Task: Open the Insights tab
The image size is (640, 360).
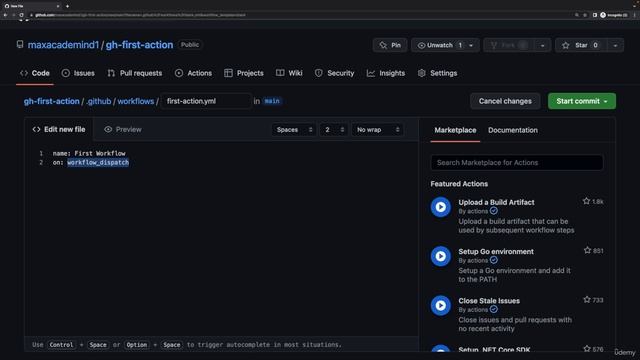Action: (x=386, y=73)
